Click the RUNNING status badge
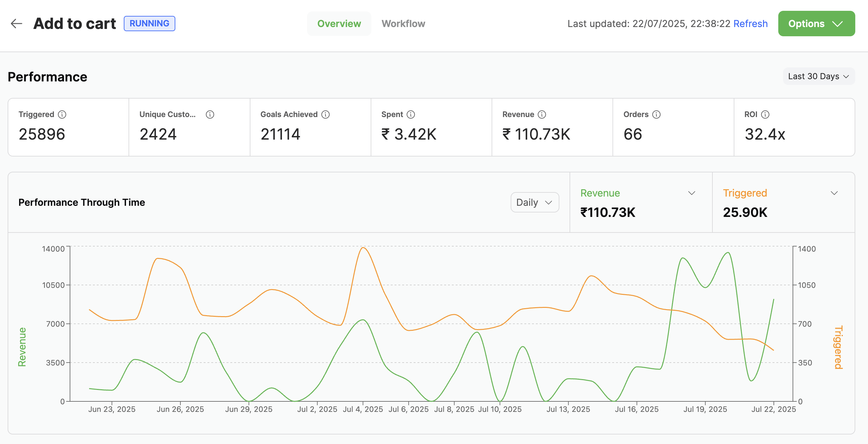868x444 pixels. [149, 24]
